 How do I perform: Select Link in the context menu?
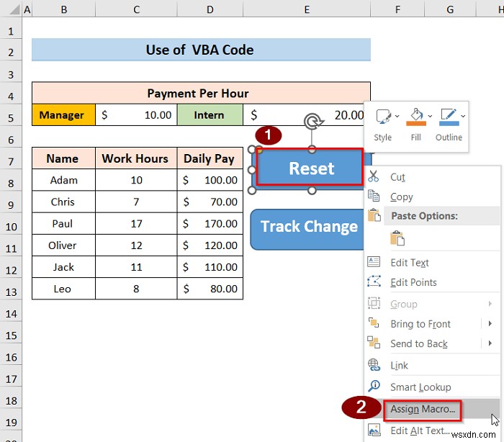(433, 365)
